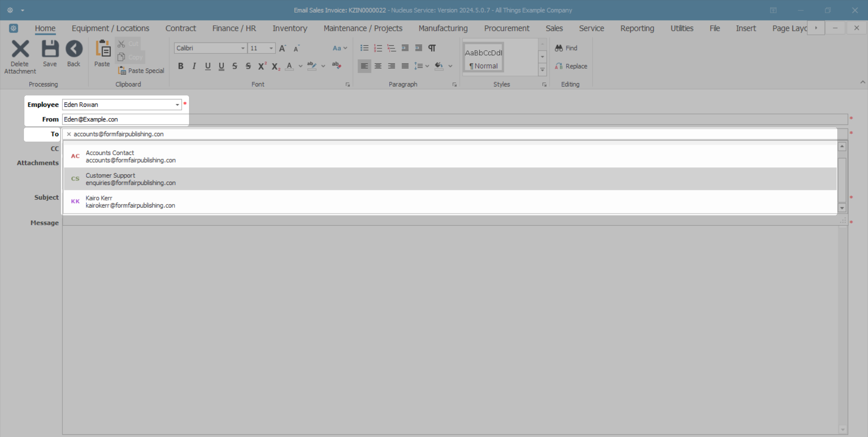
Task: Select Kairo Kerr suggestion
Action: [450, 202]
